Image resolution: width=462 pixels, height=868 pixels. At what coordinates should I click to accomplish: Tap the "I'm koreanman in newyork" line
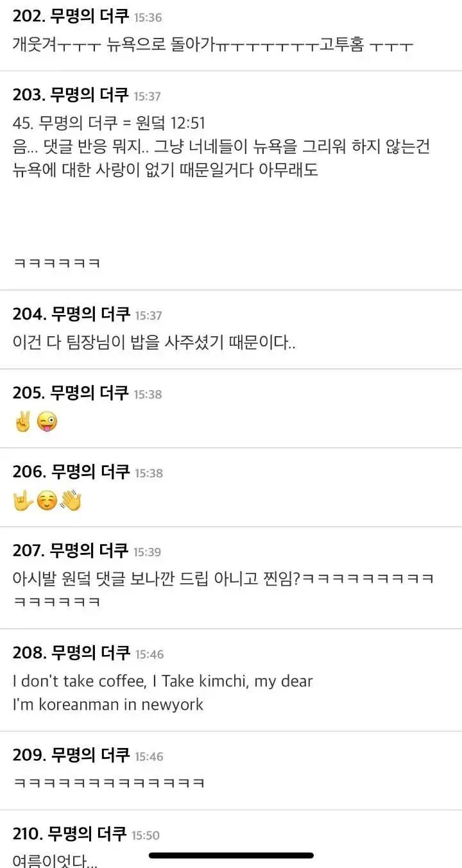tap(108, 704)
